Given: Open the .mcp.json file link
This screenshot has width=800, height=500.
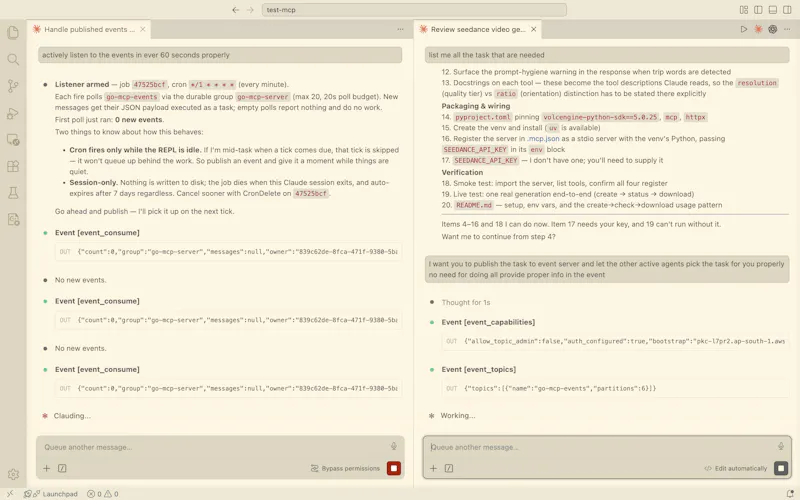Looking at the screenshot, I should point(543,138).
